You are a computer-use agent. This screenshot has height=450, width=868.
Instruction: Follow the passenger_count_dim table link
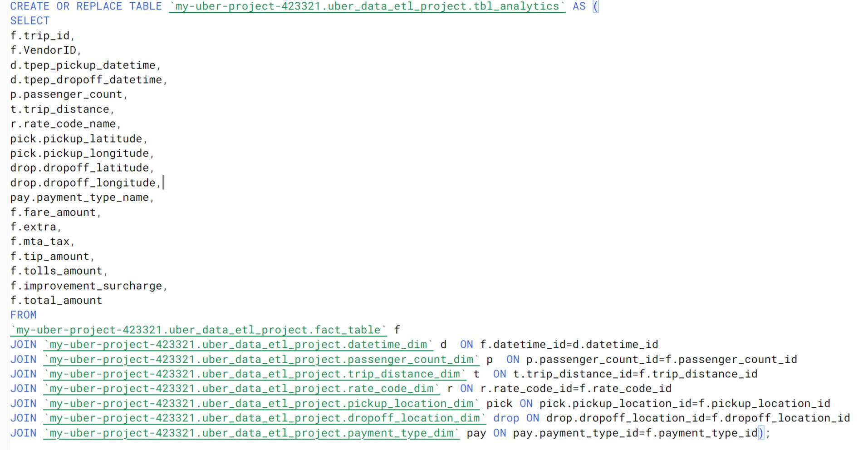point(261,360)
